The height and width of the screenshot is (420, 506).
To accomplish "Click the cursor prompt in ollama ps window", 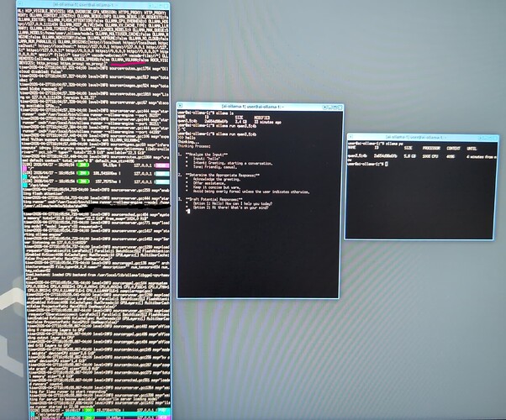I will point(387,164).
